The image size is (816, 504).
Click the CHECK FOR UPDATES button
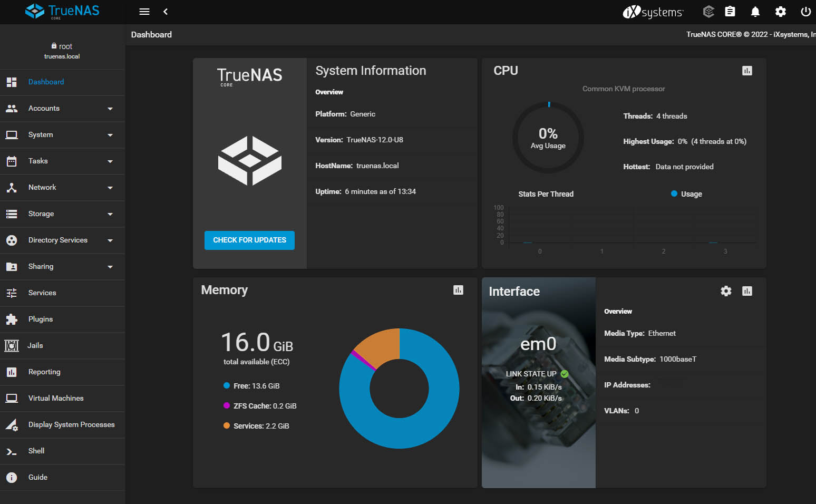[249, 240]
